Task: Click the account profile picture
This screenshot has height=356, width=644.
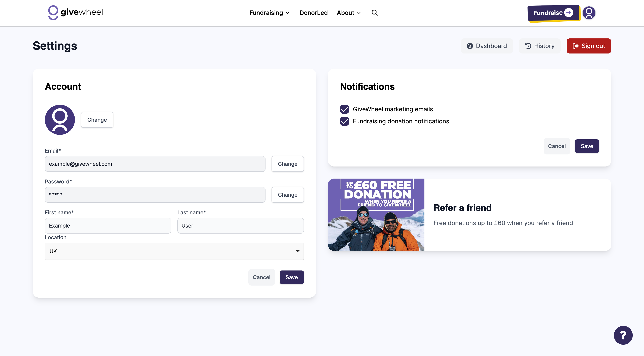Action: (60, 120)
